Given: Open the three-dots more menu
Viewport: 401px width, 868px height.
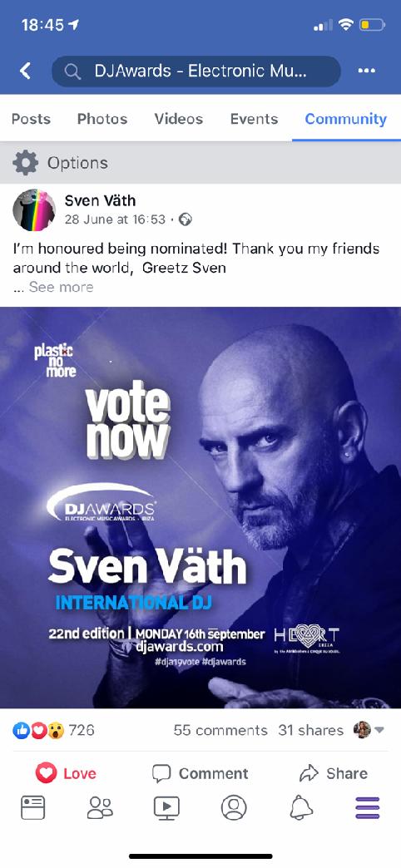Looking at the screenshot, I should [x=367, y=71].
